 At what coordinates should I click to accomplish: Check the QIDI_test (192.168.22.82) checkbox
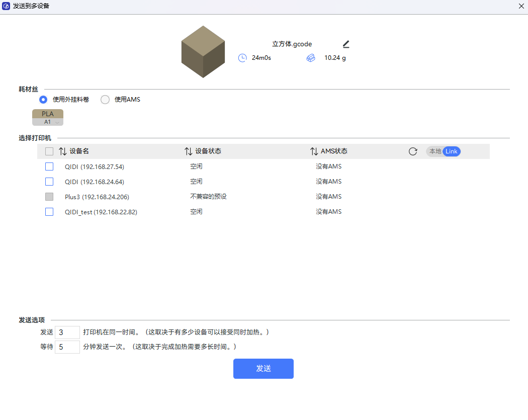(49, 212)
